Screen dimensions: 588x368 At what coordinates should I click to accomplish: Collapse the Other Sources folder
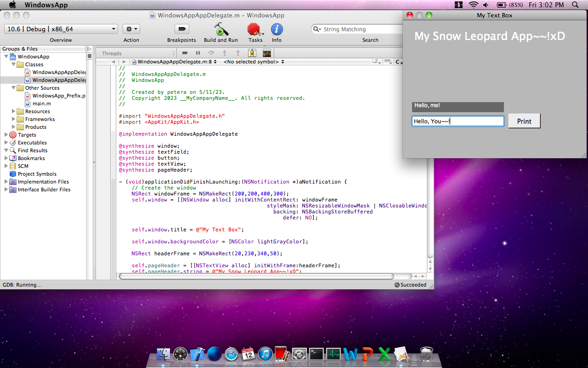point(14,88)
